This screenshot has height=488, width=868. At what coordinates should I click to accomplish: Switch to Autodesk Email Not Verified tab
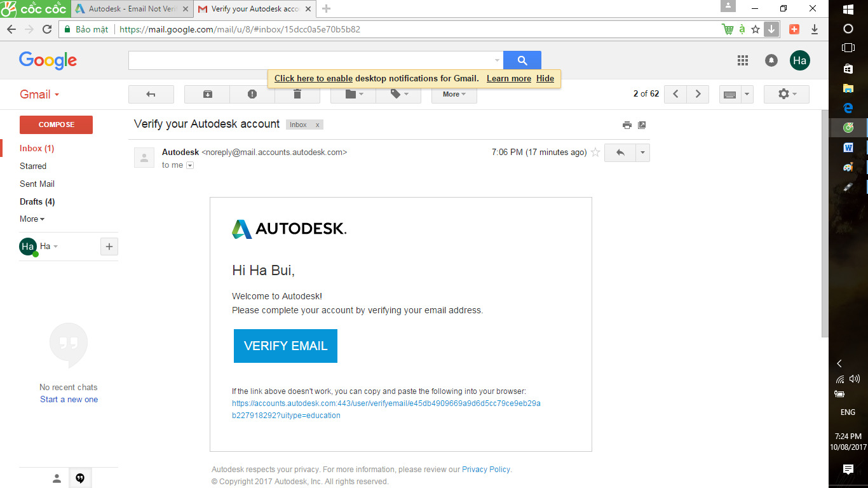point(130,9)
